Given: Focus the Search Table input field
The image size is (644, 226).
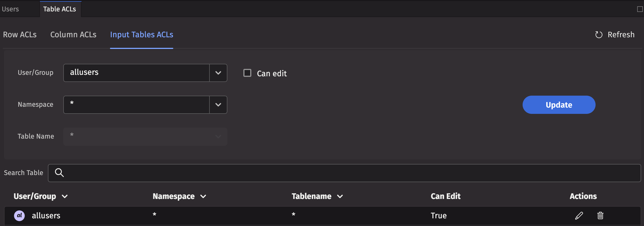Looking at the screenshot, I should tap(350, 173).
